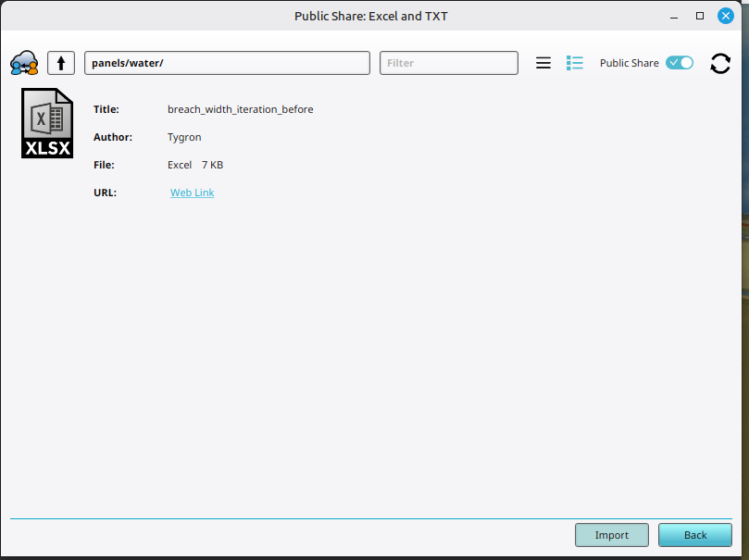Open the parent folder with the up arrow
Screen dimensions: 749x560
pos(60,62)
